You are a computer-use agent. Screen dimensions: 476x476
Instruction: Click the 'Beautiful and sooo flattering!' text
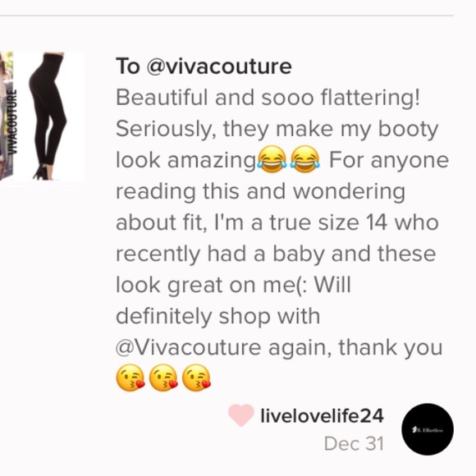(x=268, y=98)
